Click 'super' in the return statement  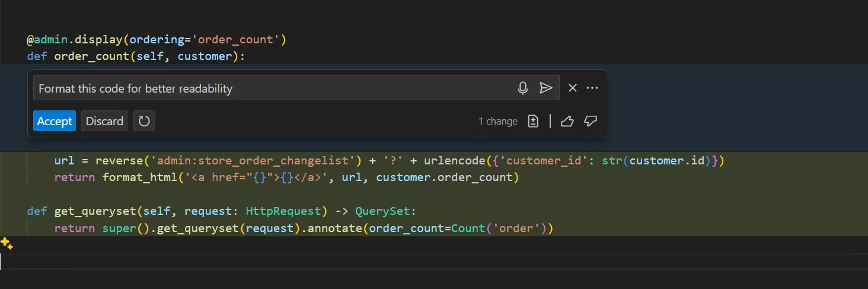(119, 228)
